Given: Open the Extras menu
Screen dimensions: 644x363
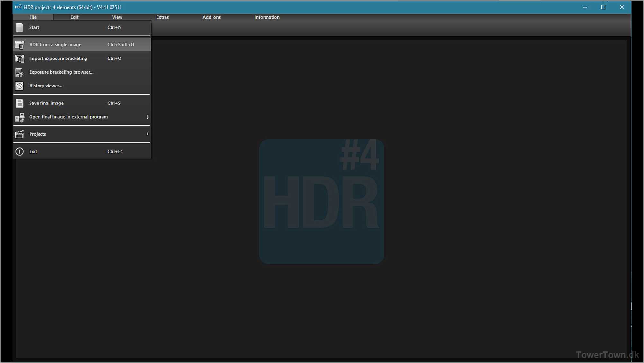Looking at the screenshot, I should (x=162, y=17).
